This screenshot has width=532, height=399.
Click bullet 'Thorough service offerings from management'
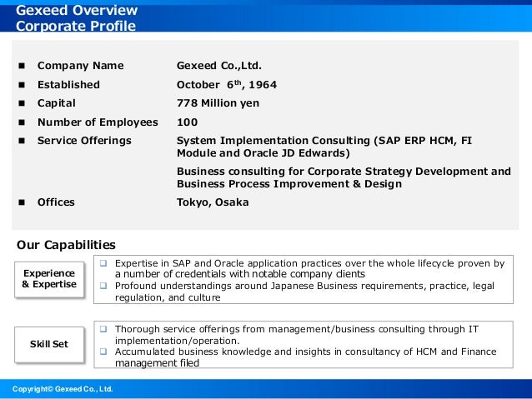(x=297, y=329)
